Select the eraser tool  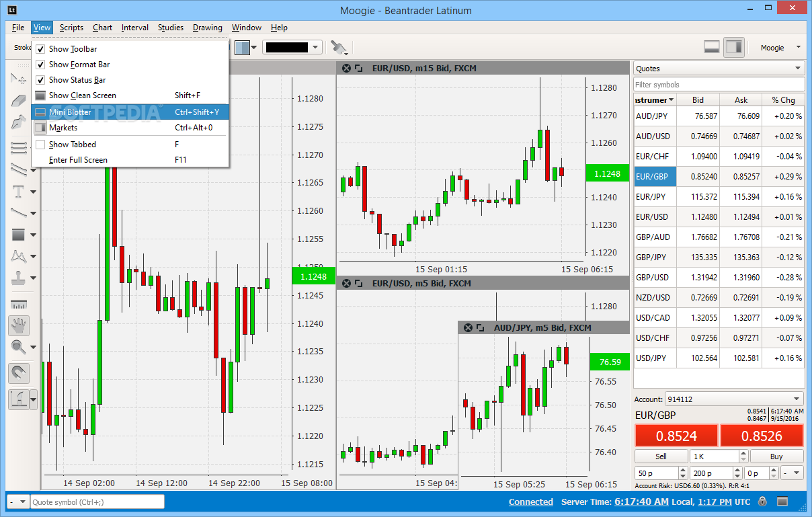point(18,101)
